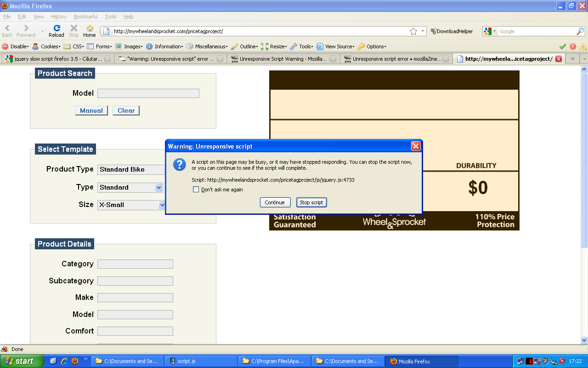Screen dimensions: 588x368
Task: Click the View Source toolbar item
Action: [335, 46]
